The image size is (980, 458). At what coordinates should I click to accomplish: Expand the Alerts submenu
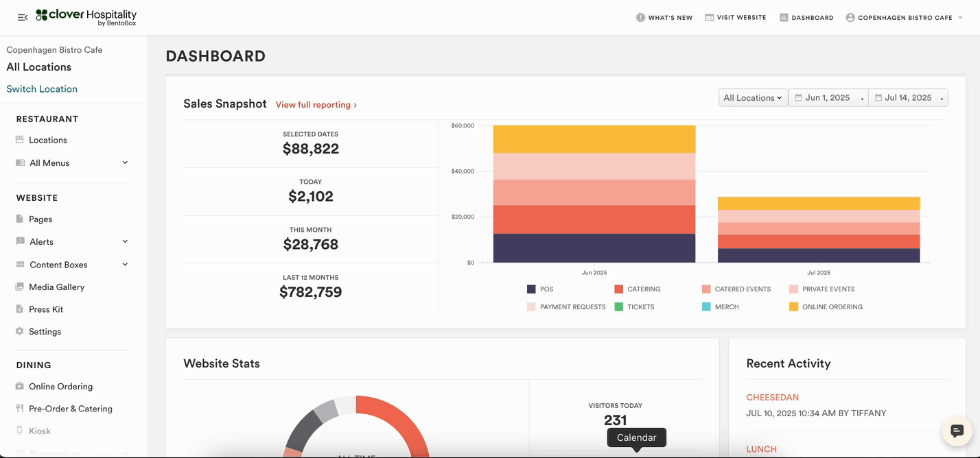click(x=125, y=241)
